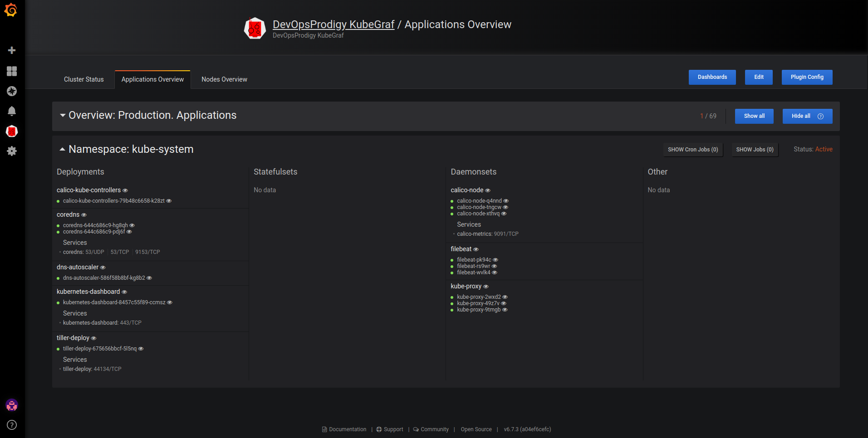Collapse the Overview: Production. Applications section
The image size is (868, 438).
tap(63, 116)
